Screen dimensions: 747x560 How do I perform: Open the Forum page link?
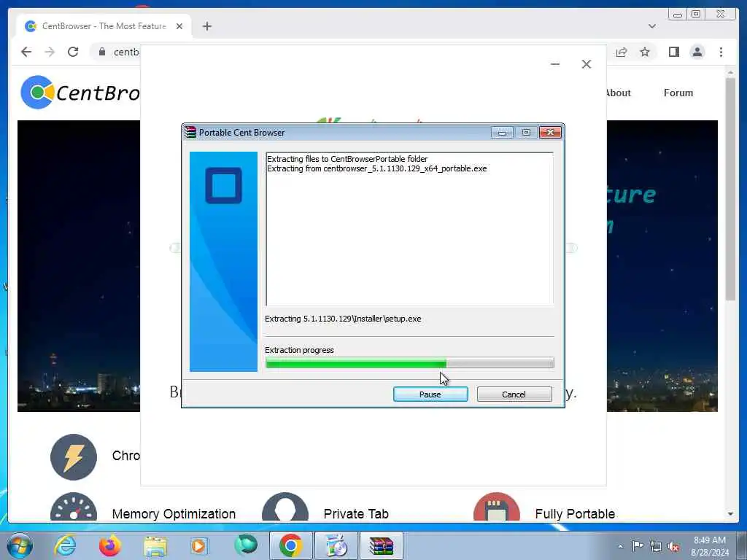click(x=678, y=93)
